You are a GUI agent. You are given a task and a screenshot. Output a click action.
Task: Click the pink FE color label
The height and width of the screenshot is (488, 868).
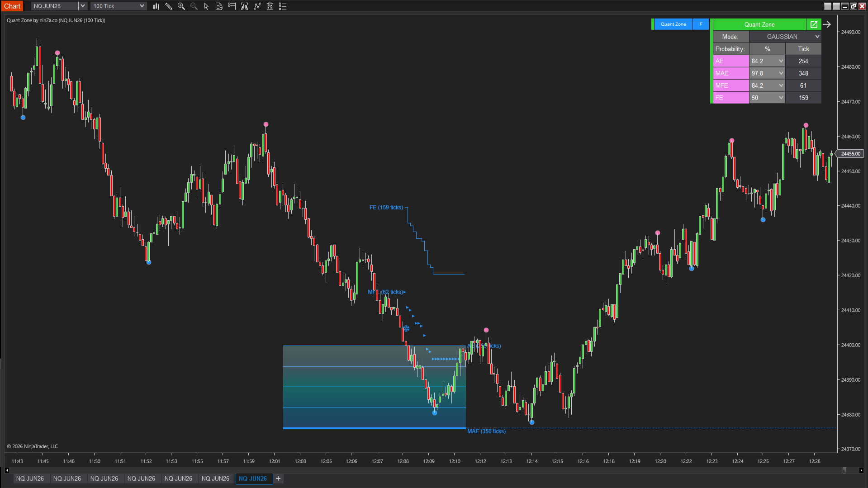730,98
